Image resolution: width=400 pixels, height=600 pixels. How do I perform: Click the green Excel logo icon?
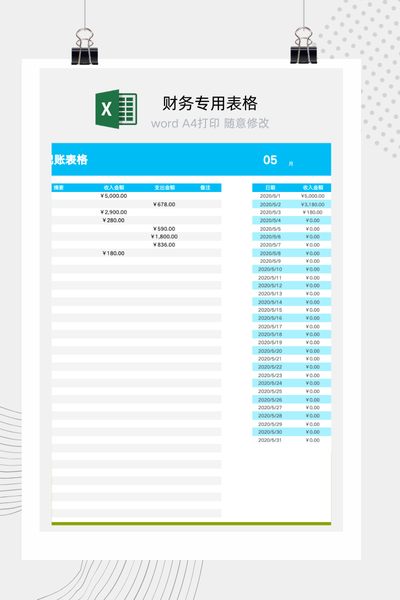tap(116, 109)
